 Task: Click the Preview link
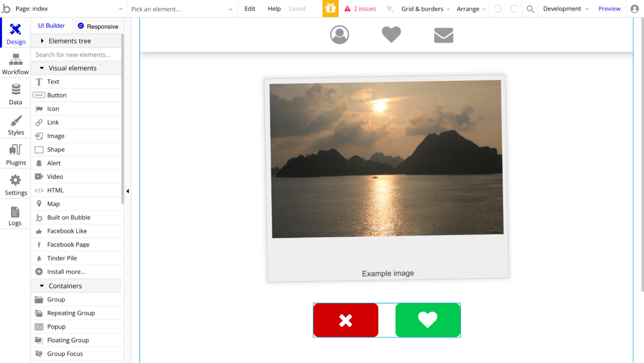coord(609,9)
